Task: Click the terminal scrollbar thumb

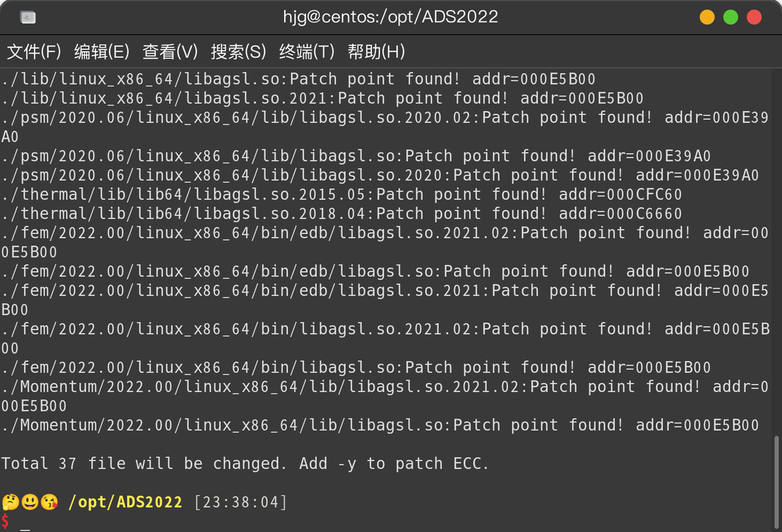Action: click(x=776, y=483)
